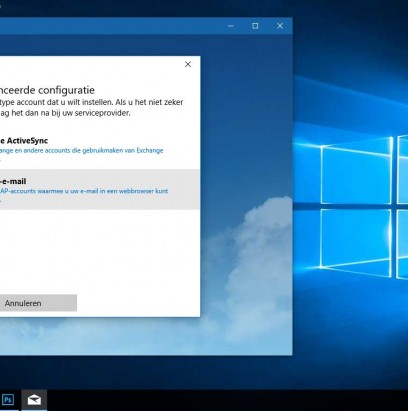Select the Exchange ActiveSync account type
This screenshot has height=411, width=408.
(100, 148)
